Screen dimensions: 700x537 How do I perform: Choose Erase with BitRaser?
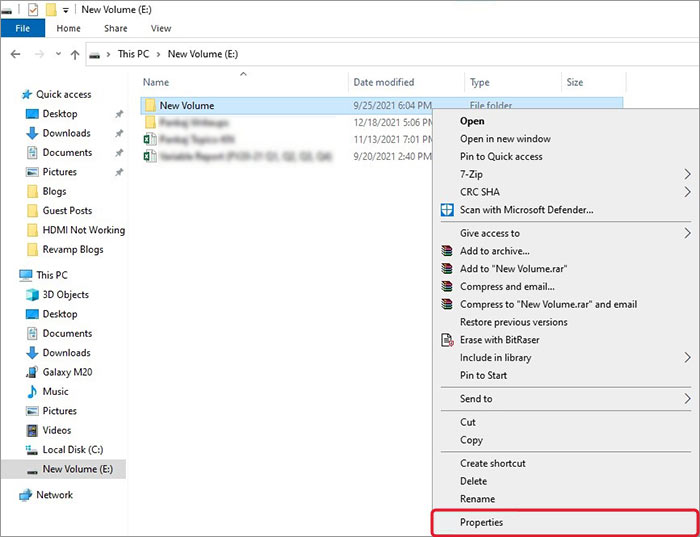(x=499, y=340)
